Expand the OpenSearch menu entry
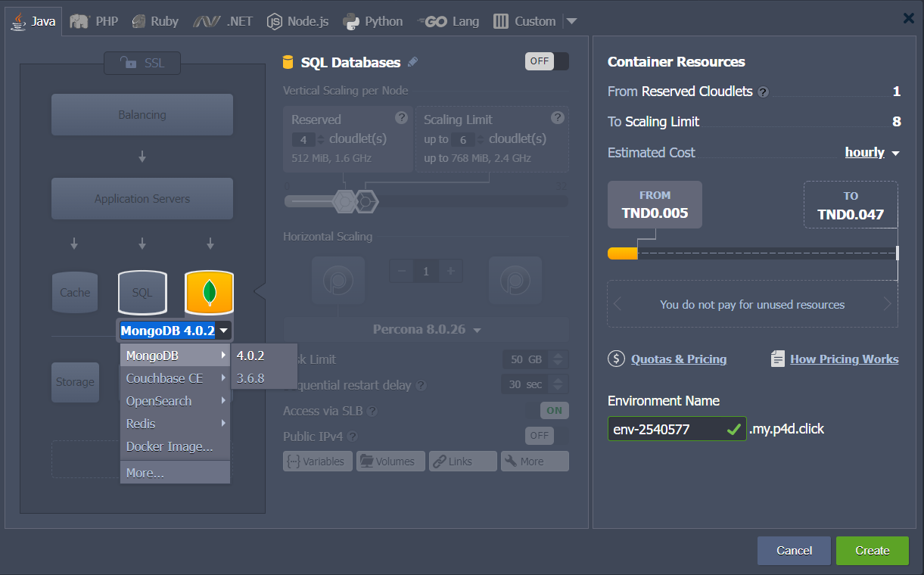The width and height of the screenshot is (924, 575). point(176,401)
